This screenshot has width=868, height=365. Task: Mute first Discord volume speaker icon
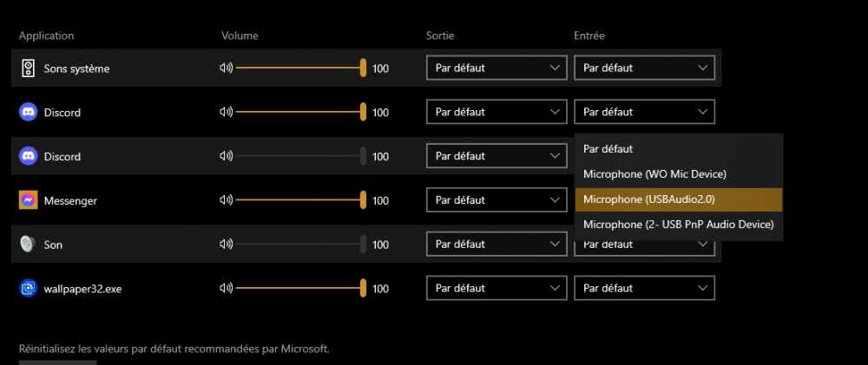coord(227,112)
